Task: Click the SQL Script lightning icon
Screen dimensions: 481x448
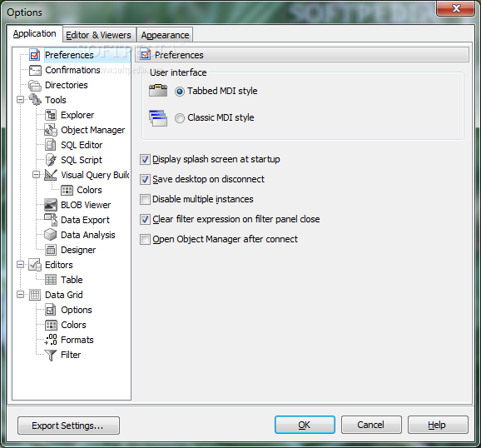Action: (x=51, y=160)
